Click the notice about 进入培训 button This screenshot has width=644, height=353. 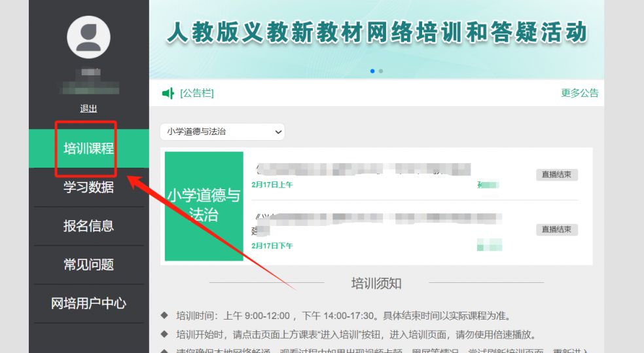[357, 335]
